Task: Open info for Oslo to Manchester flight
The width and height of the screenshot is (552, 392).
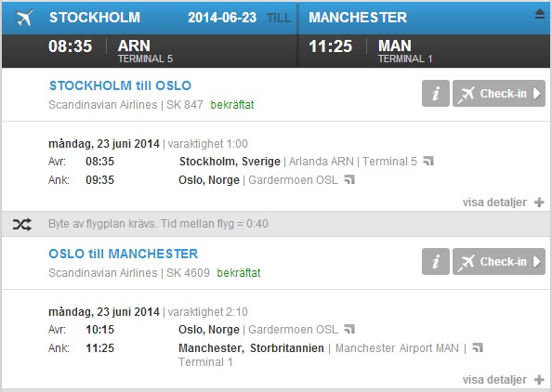Action: 436,261
